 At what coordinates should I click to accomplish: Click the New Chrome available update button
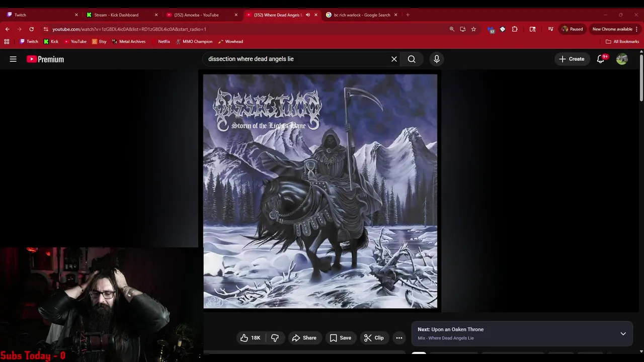612,29
